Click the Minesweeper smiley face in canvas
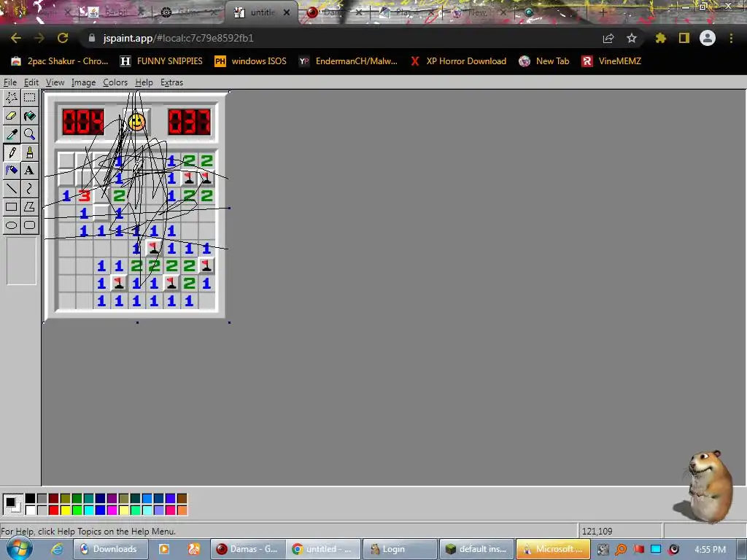The height and width of the screenshot is (560, 747). tap(136, 122)
